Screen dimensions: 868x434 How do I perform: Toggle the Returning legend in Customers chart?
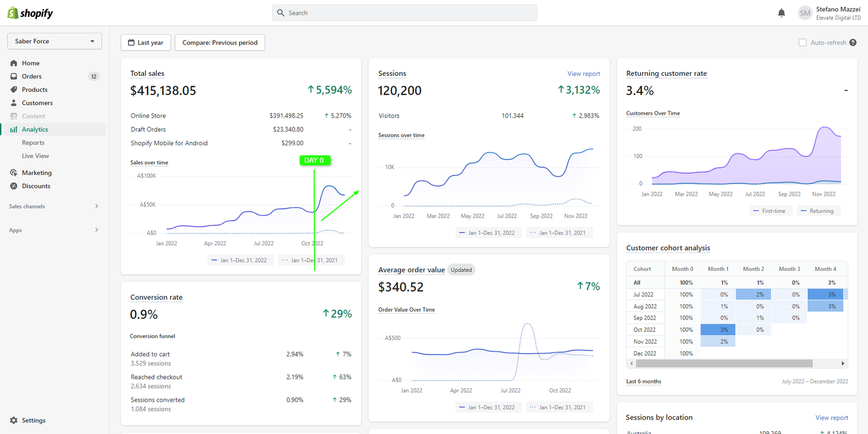pos(819,211)
